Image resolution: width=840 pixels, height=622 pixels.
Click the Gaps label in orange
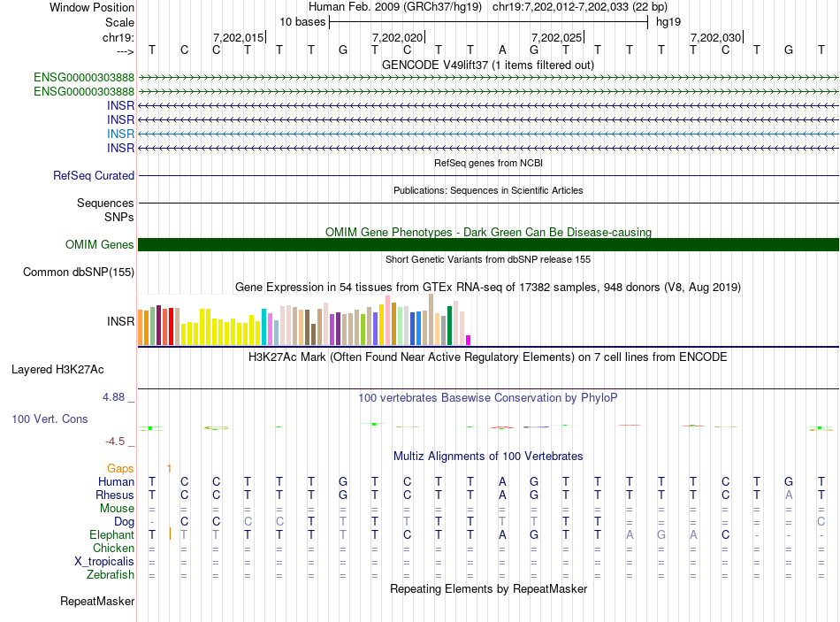120,468
